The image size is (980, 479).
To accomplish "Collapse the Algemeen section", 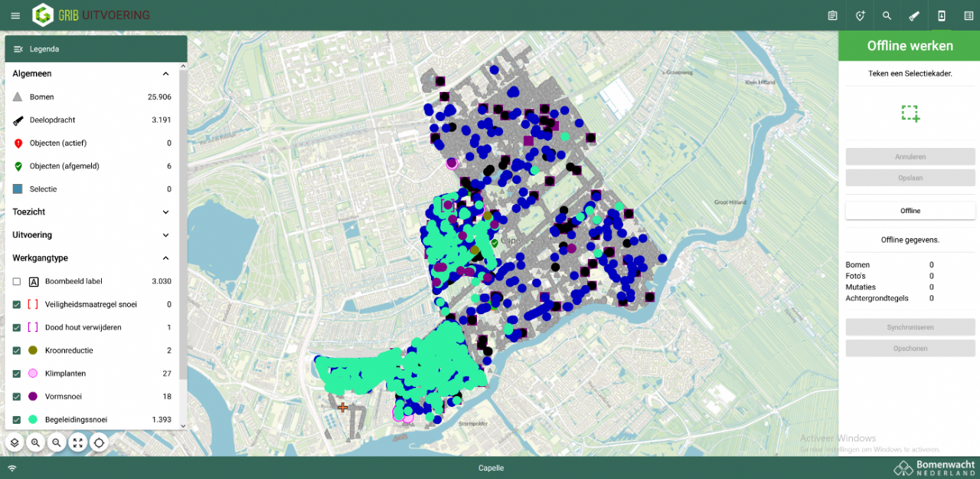I will click(x=165, y=74).
